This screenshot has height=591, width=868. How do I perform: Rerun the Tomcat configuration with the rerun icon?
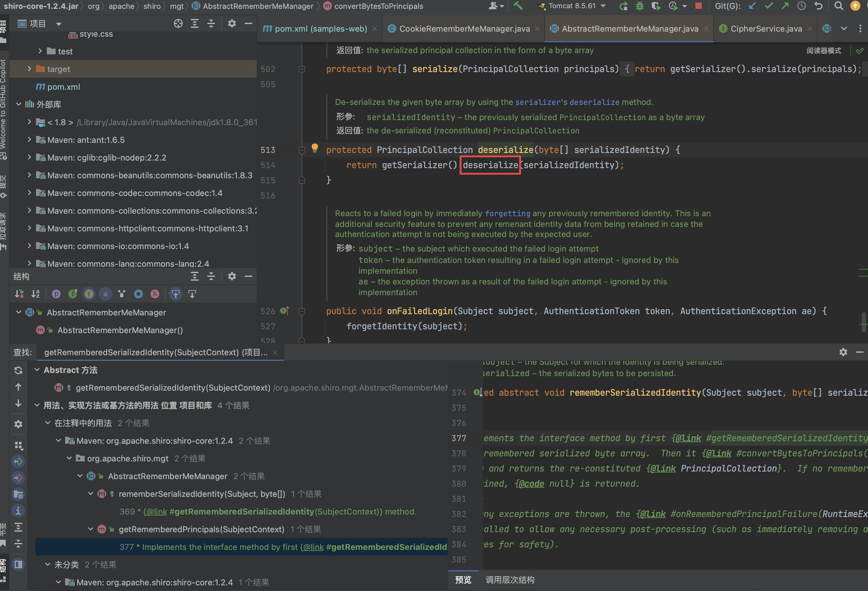623,6
